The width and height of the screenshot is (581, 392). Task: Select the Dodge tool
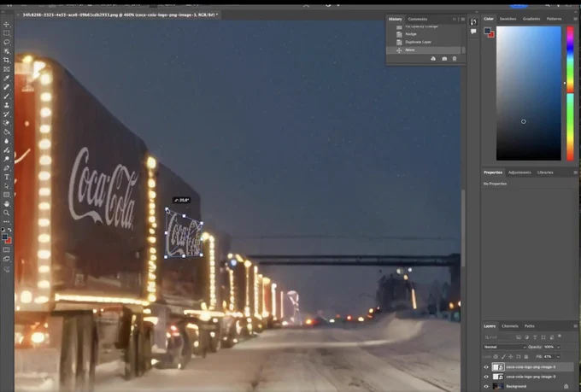tap(7, 159)
